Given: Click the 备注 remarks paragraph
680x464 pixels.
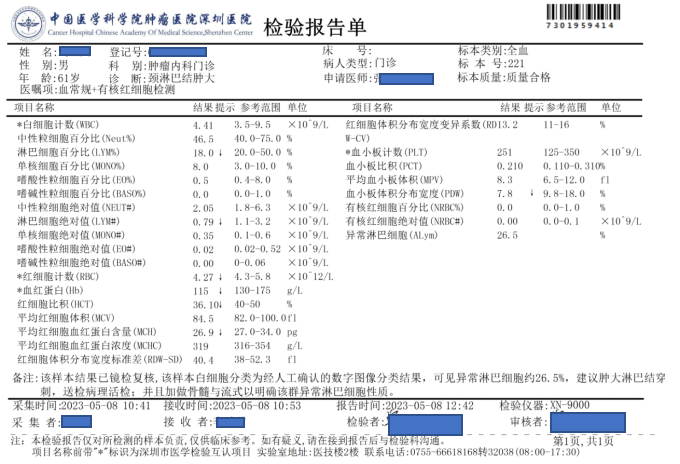Looking at the screenshot, I should (x=338, y=385).
